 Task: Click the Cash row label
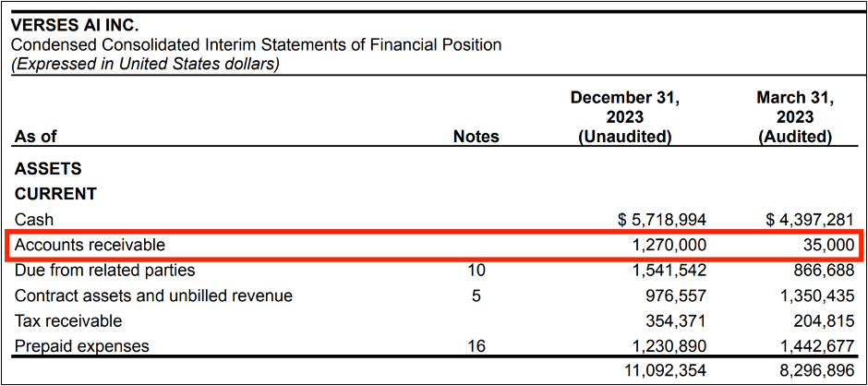[34, 220]
